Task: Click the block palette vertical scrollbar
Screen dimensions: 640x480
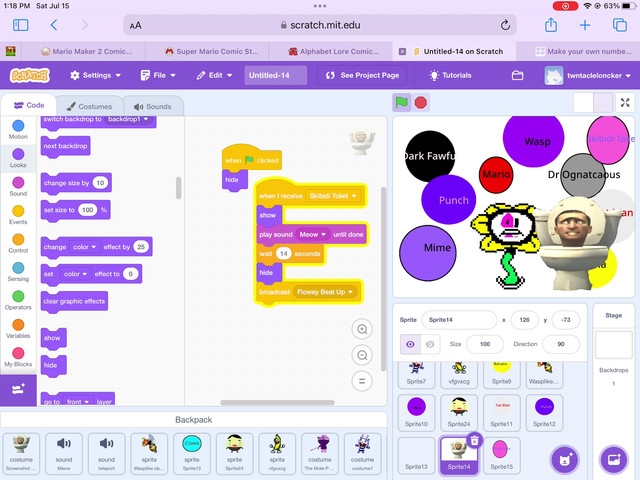Action: coord(178,188)
